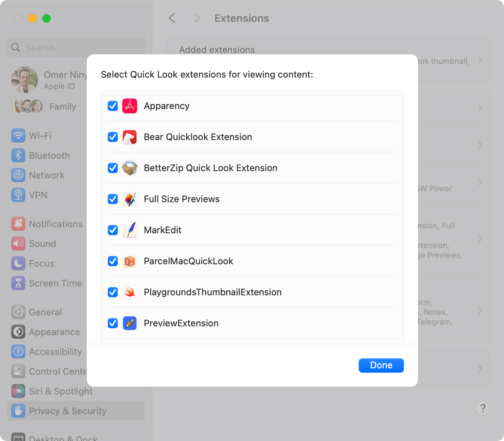Screen dimensions: 504x441
Task: Click the Siri & Spotlight icon
Action: point(18,391)
